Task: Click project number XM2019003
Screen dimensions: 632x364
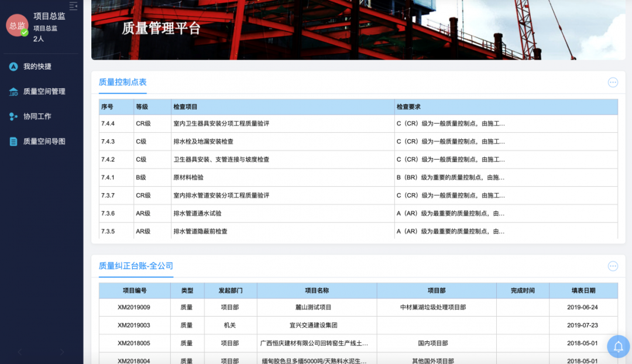Action: tap(134, 325)
